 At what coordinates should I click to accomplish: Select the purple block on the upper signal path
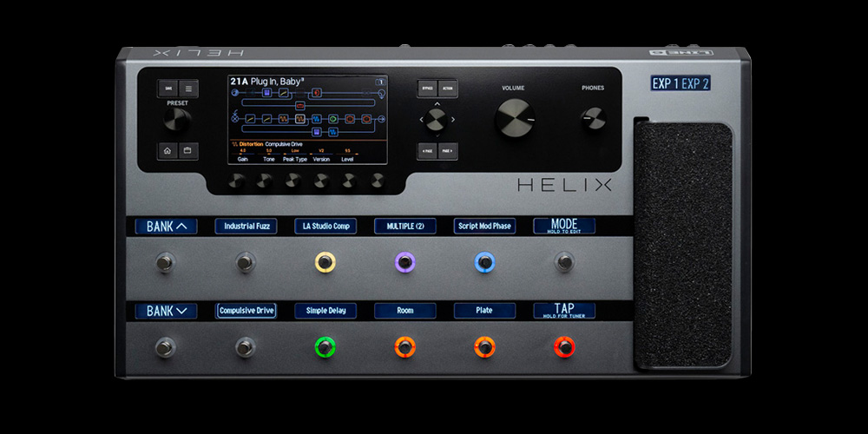266,93
